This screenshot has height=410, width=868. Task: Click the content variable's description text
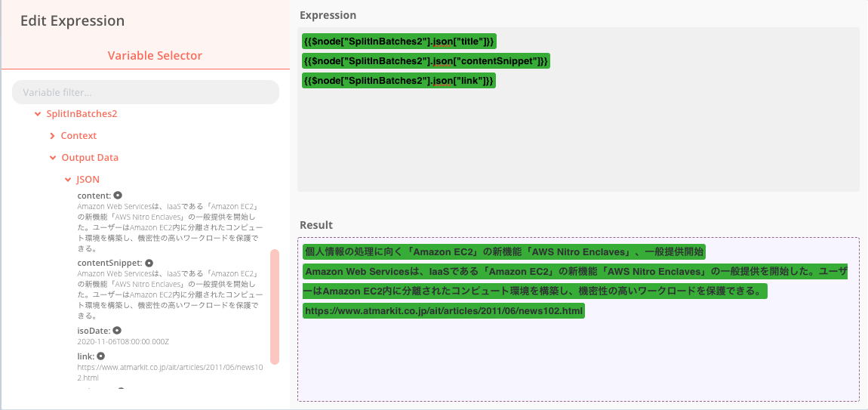coord(170,227)
